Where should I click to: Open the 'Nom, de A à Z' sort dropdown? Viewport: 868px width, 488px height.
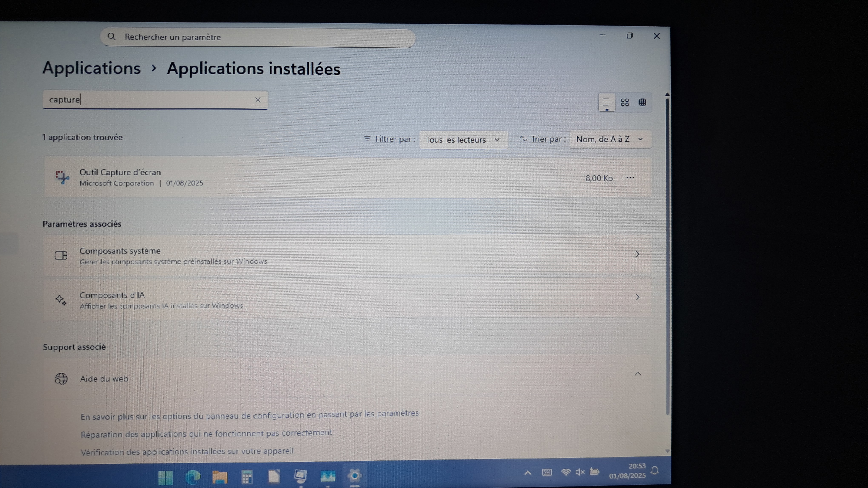pyautogui.click(x=610, y=139)
